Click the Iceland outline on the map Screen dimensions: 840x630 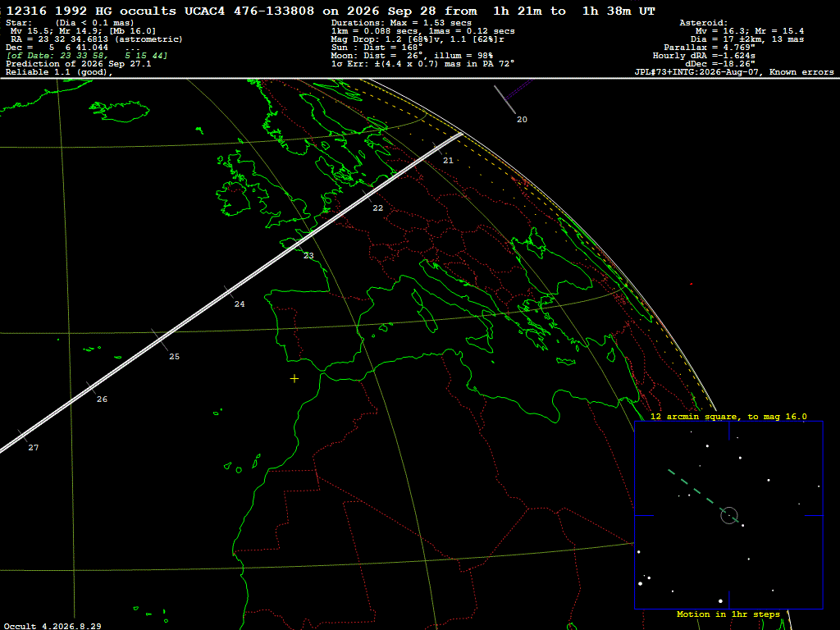point(119,112)
